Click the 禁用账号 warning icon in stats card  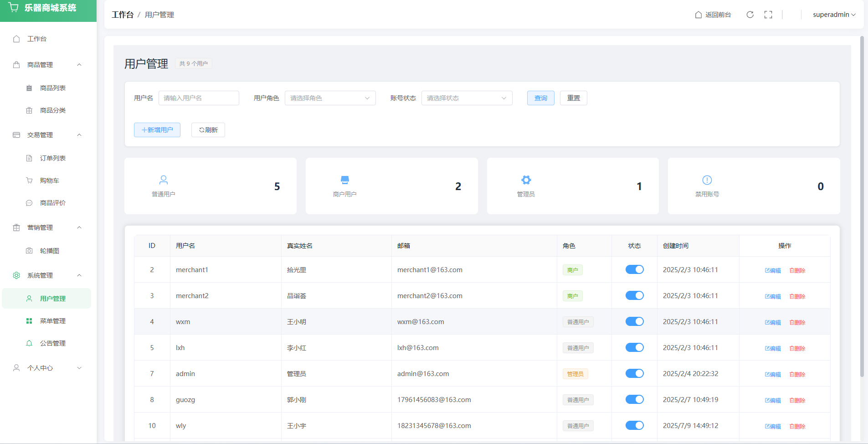click(707, 180)
